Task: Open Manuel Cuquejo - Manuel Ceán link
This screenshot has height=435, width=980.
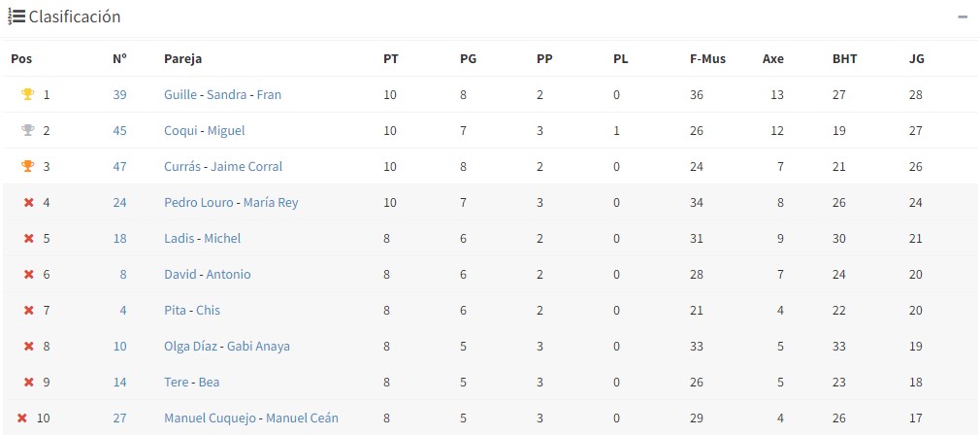Action: point(250,418)
